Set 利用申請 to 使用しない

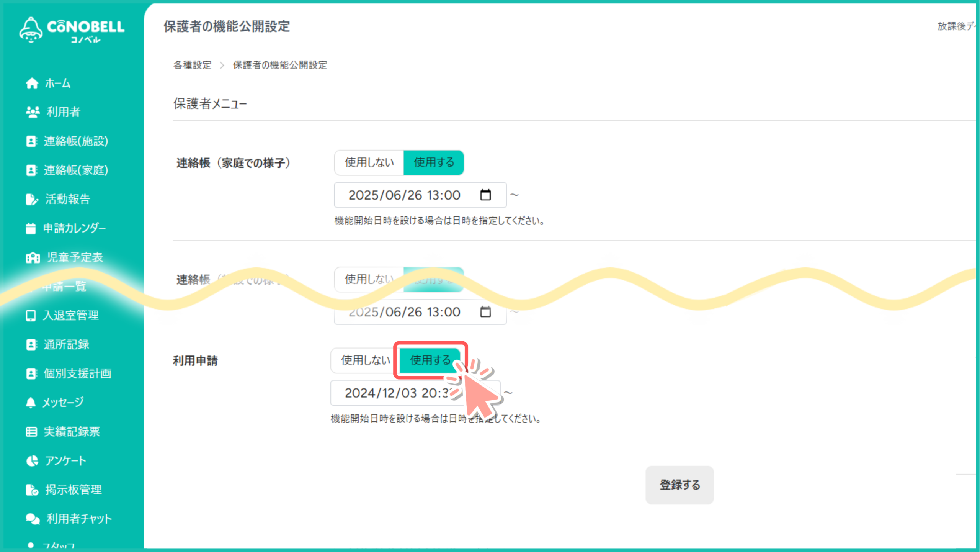(x=365, y=360)
